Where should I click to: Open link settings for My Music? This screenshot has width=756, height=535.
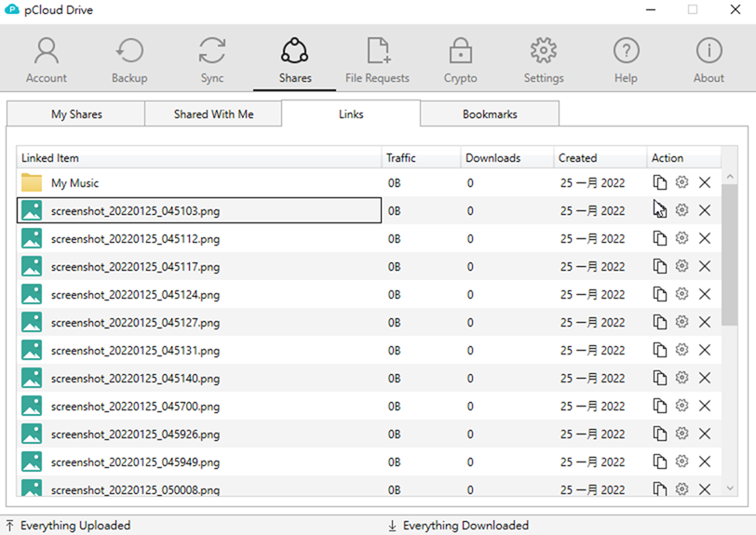click(x=682, y=183)
